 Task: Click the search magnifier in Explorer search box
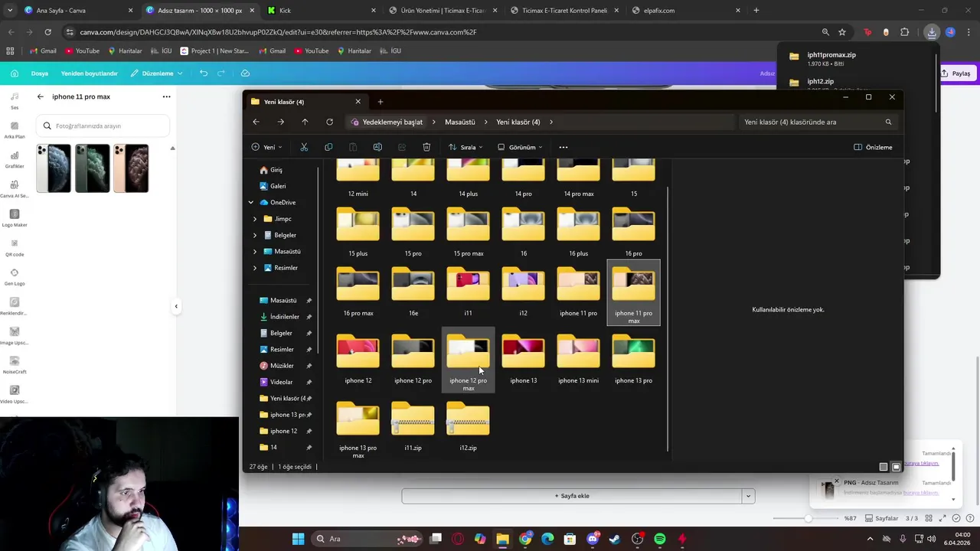888,122
